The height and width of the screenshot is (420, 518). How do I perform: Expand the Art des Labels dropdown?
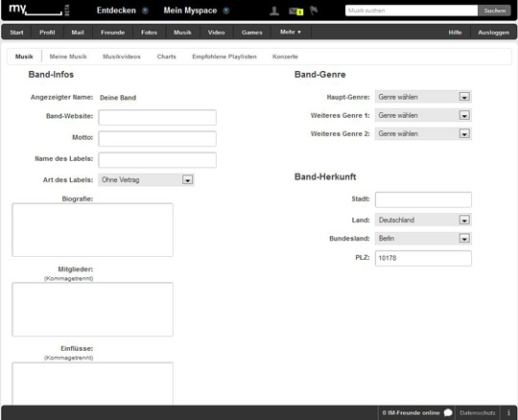pos(146,180)
